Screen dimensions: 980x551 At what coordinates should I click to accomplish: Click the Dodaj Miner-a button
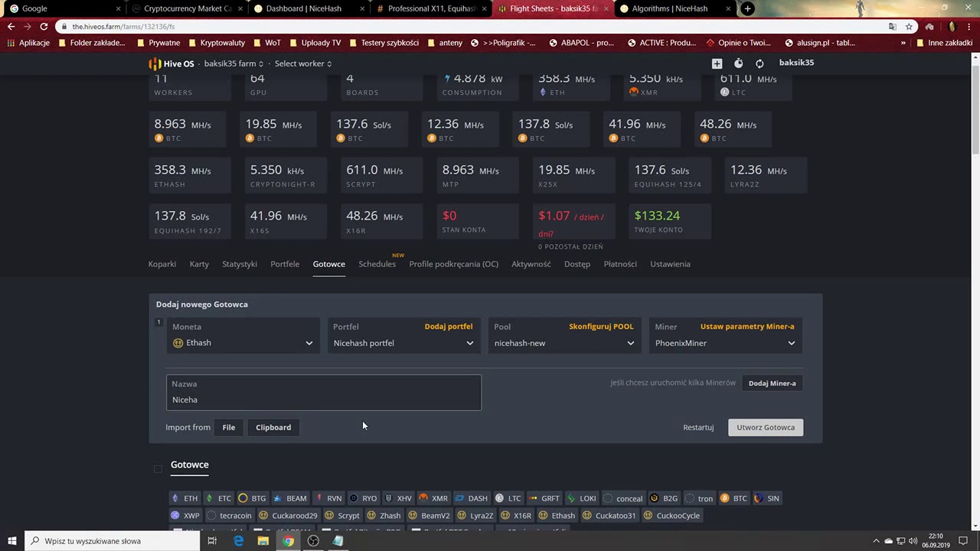772,383
